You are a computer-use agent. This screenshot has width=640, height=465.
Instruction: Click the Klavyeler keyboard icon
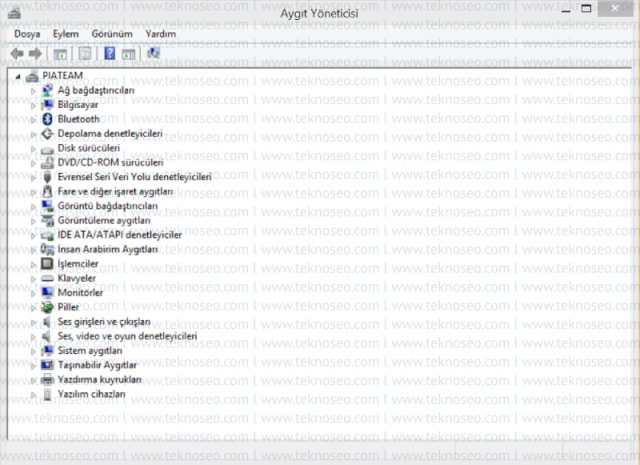[x=47, y=278]
